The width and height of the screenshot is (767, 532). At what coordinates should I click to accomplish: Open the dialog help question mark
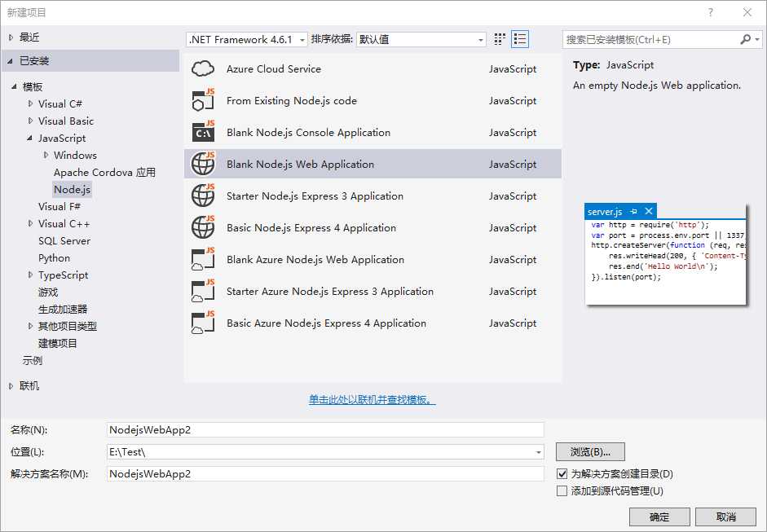710,13
